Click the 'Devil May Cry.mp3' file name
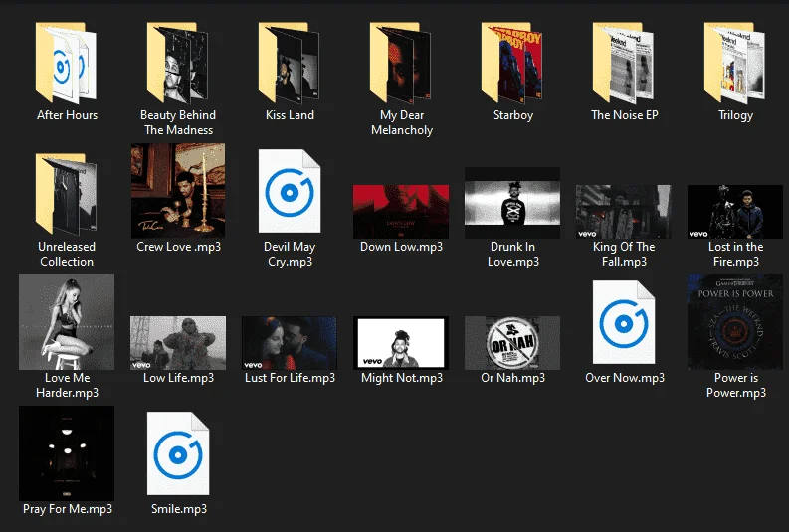 click(x=290, y=254)
